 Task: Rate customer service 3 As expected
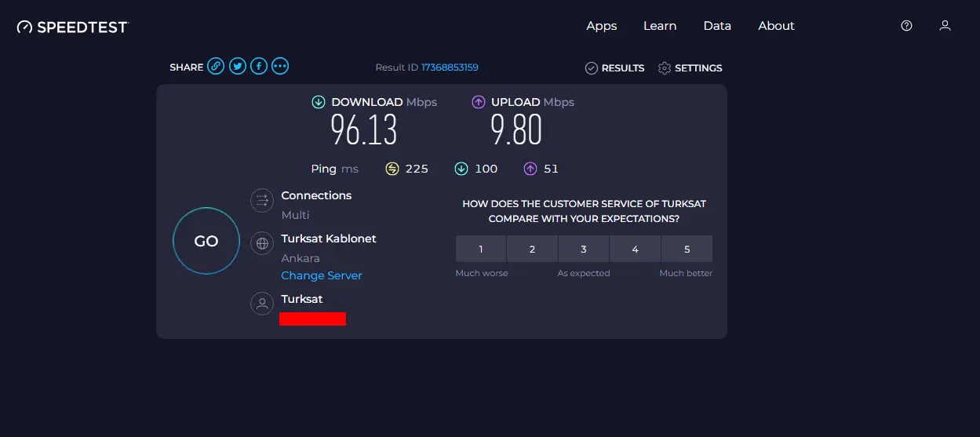(584, 249)
